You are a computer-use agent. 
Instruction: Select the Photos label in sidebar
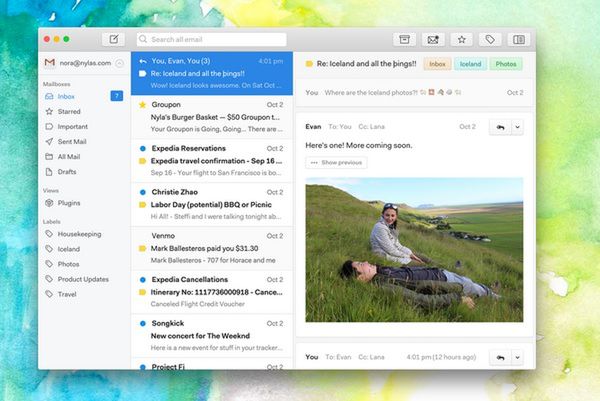tap(84, 264)
